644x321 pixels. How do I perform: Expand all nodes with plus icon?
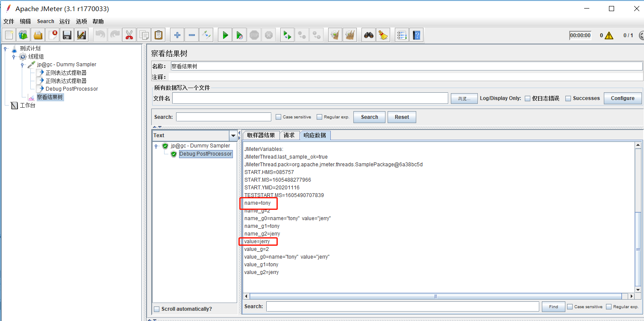pos(177,35)
